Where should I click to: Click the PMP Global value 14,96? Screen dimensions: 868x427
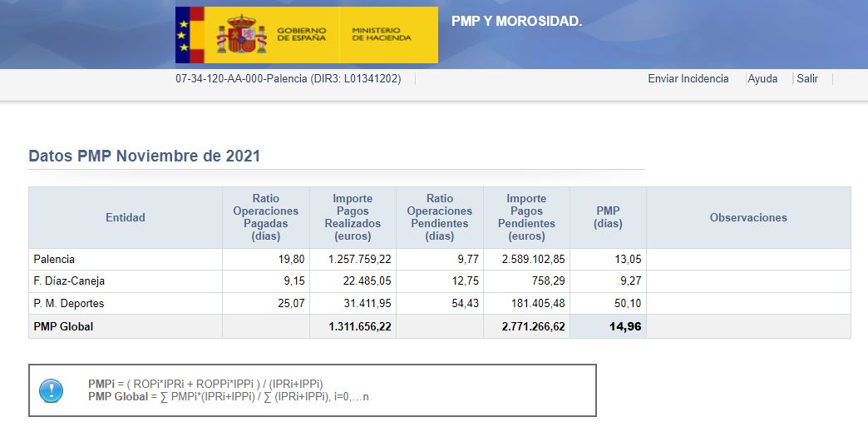(x=624, y=327)
